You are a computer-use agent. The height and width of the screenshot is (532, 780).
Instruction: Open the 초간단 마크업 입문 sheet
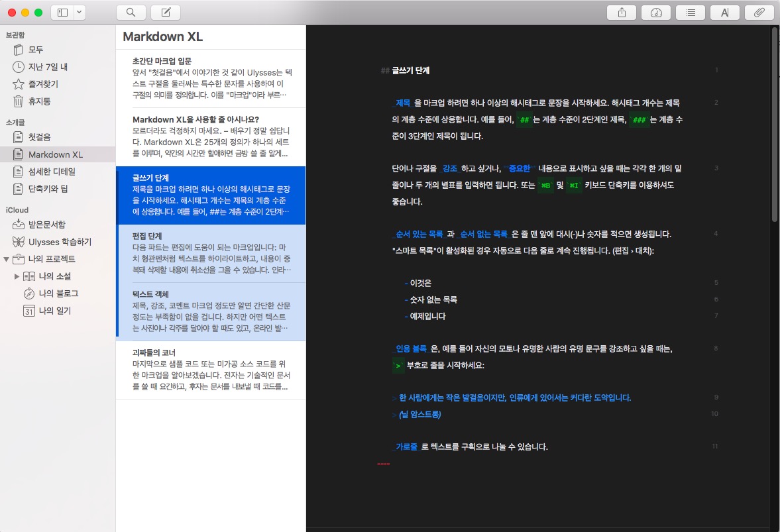pyautogui.click(x=211, y=79)
